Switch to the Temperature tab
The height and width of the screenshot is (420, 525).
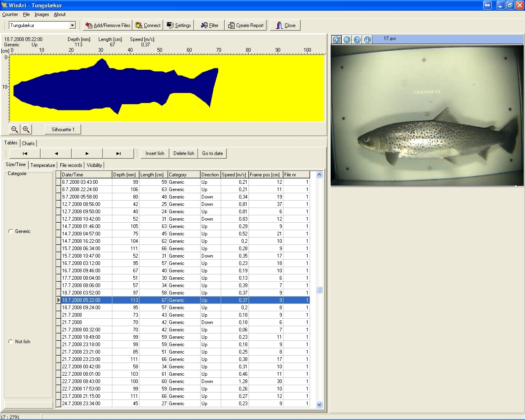coord(43,165)
